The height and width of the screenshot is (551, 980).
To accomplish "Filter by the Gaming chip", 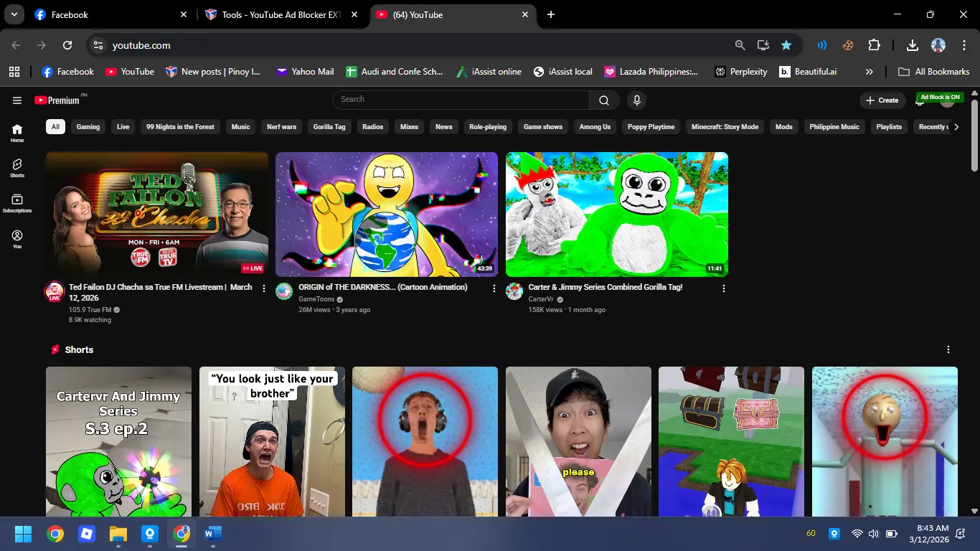I will pyautogui.click(x=88, y=127).
